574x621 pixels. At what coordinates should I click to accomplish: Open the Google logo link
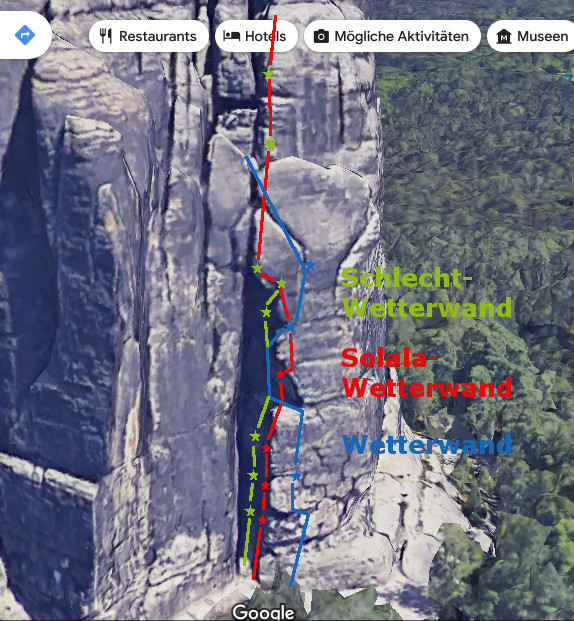point(263,612)
